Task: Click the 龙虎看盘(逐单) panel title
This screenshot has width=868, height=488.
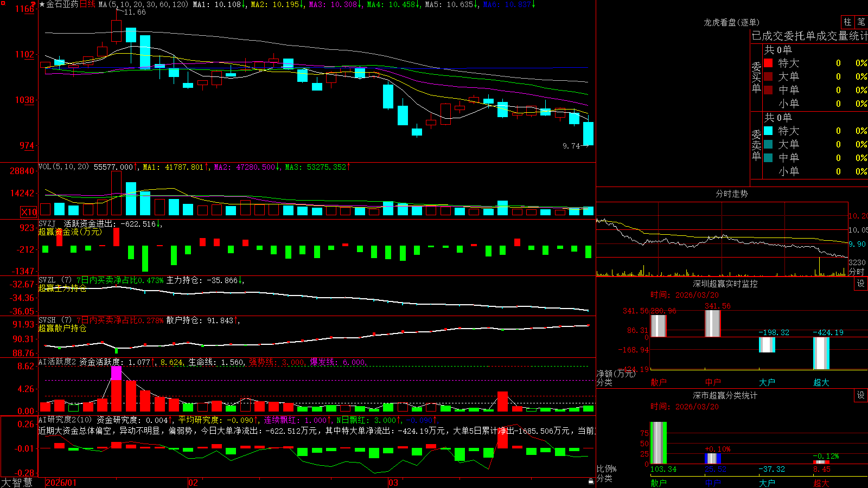Action: pos(731,22)
